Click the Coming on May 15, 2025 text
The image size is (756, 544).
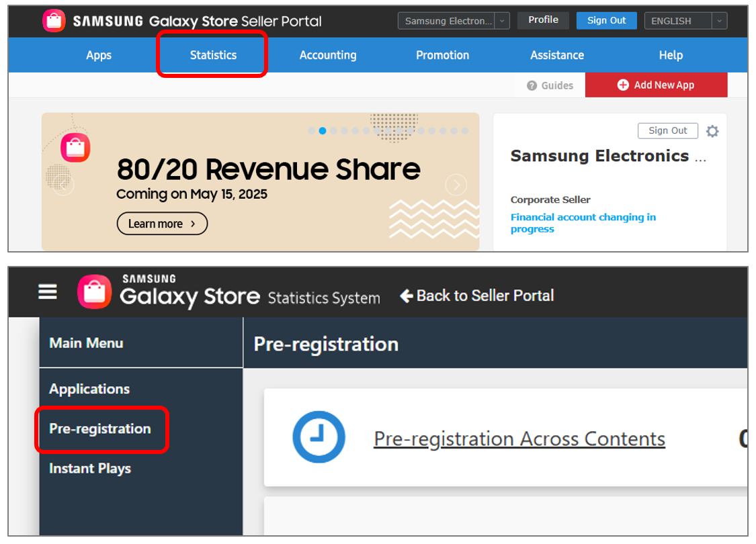point(192,194)
